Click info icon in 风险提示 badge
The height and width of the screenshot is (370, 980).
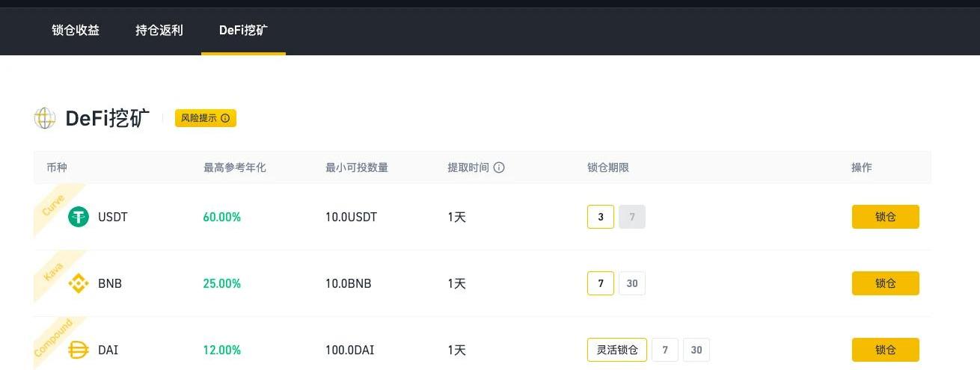pos(225,118)
